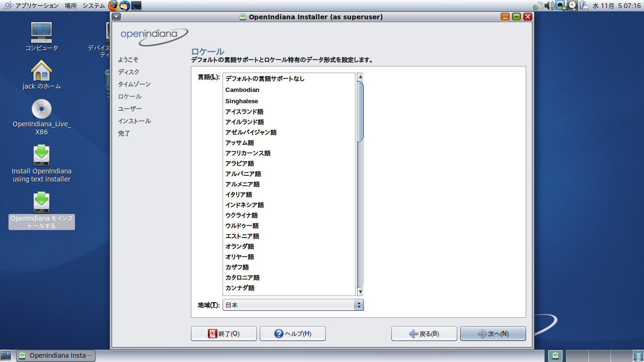Select デフォルトの言語サポートなし in the language list
The image size is (644, 362).
pos(289,79)
